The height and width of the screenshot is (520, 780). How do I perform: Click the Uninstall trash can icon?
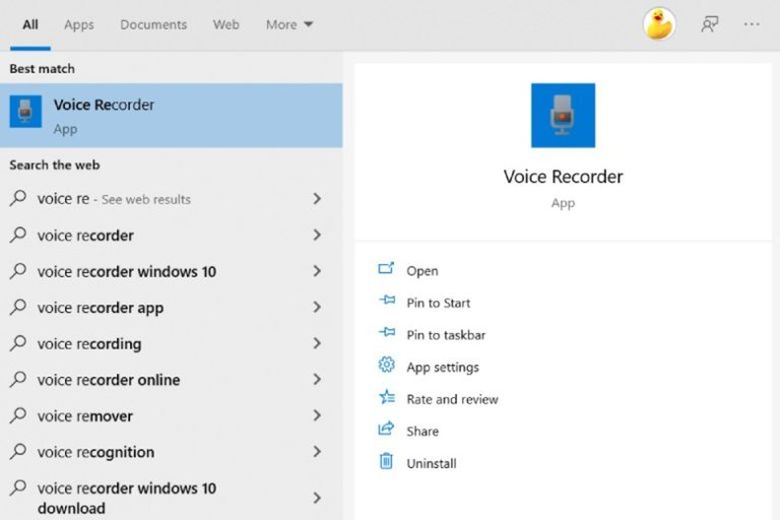tap(386, 461)
